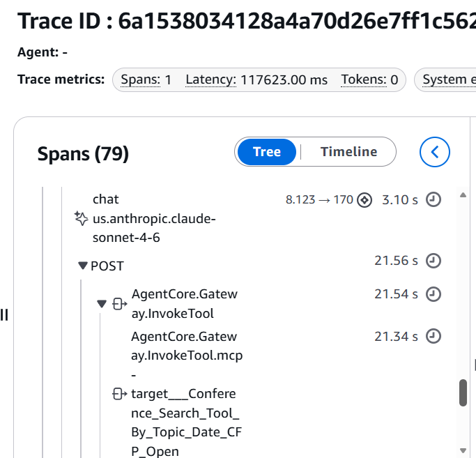Viewport: 476px width, 458px height.
Task: Click the panel resize handle on left edge
Action: pyautogui.click(x=4, y=314)
